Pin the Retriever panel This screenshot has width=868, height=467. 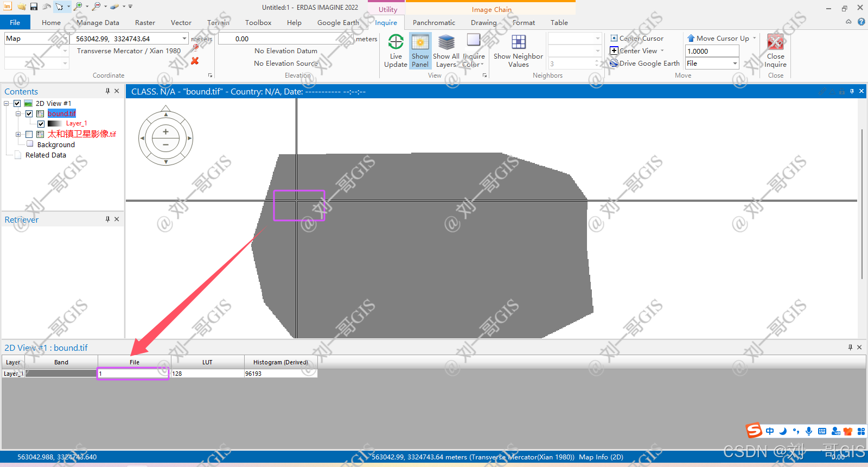[x=107, y=219]
